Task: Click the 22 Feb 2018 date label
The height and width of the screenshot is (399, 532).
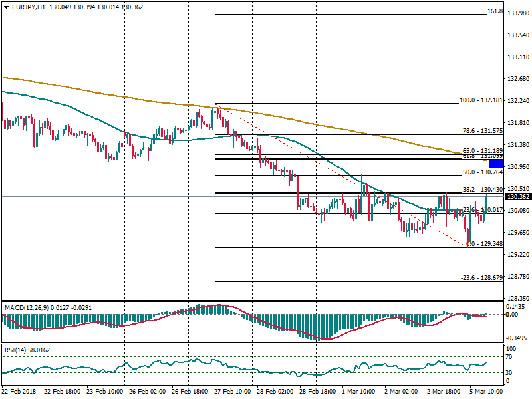Action: [19, 392]
